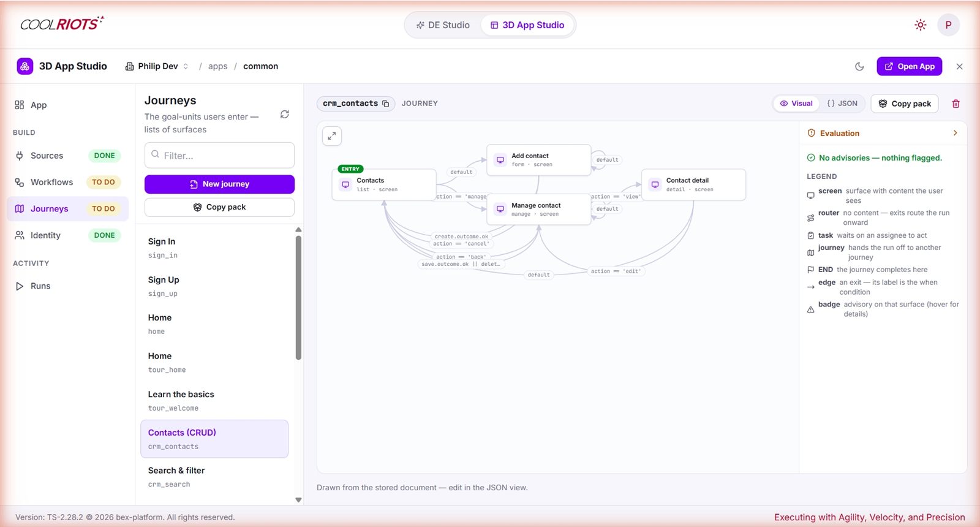Select the Sign Up journey

tap(214, 286)
